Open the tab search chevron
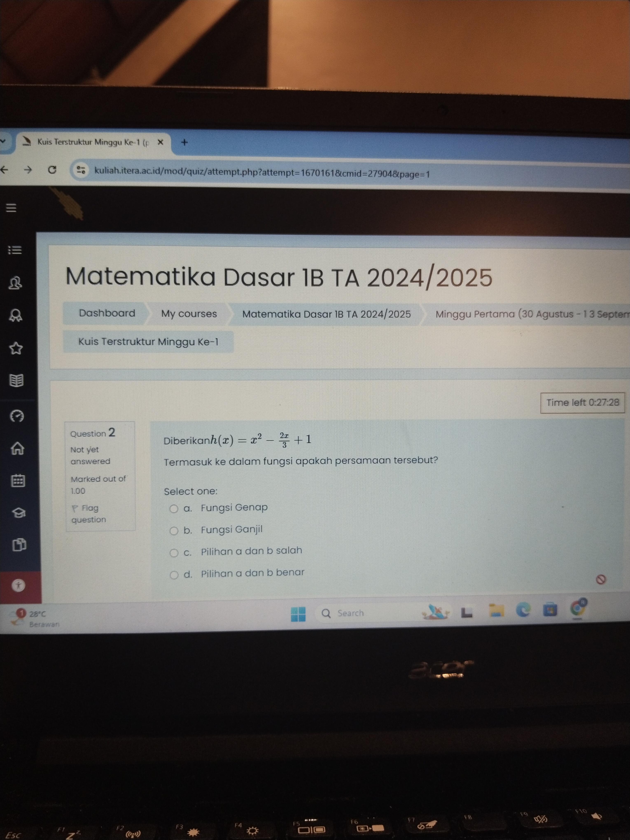This screenshot has width=630, height=840. (3, 141)
